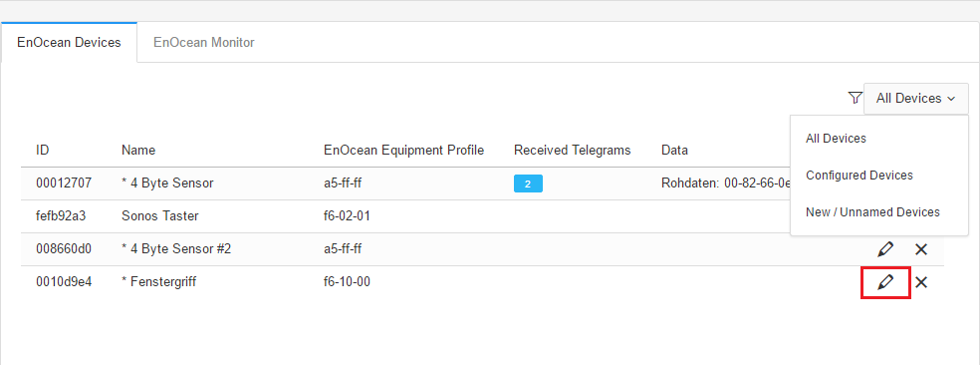Click the ID column header

(43, 151)
